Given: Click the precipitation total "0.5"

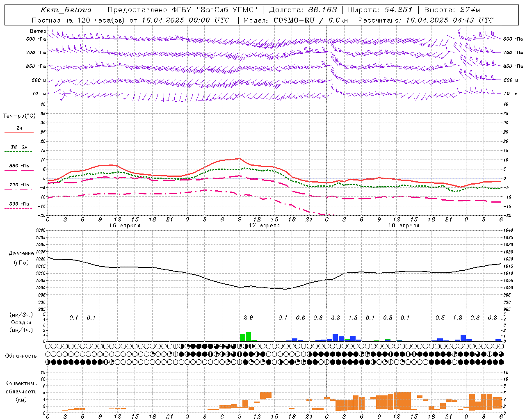Looking at the screenshot, I should click(x=440, y=318).
